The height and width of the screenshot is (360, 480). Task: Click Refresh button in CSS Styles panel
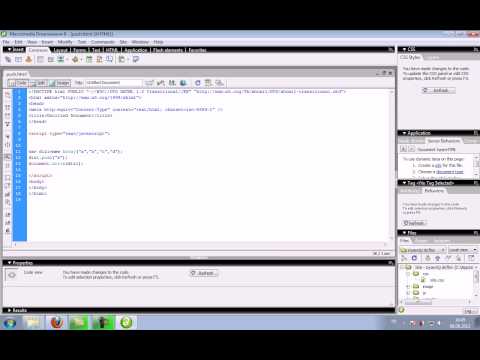(x=438, y=90)
